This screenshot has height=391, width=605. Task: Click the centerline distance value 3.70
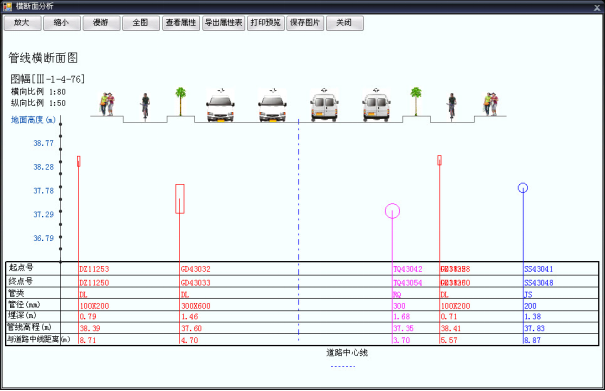pos(402,340)
